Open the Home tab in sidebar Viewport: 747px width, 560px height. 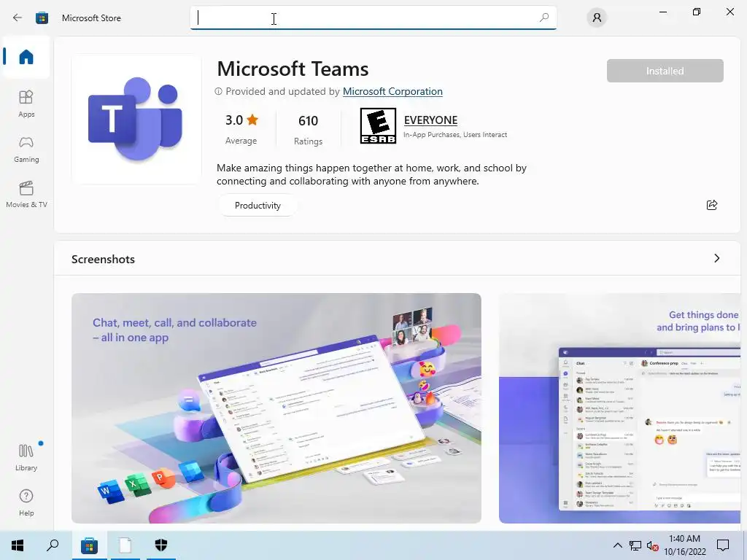26,57
